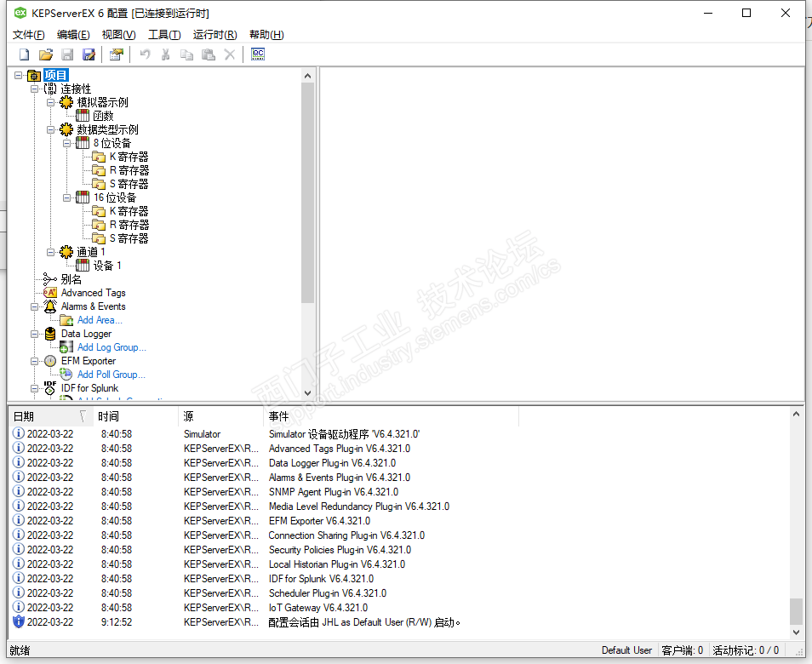Select S 寄存器 under 16 位设备

129,238
